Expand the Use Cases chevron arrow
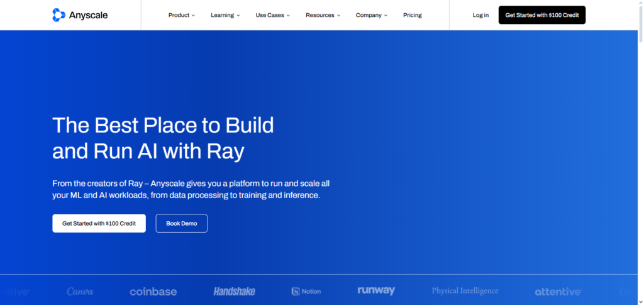This screenshot has width=644, height=305. (x=288, y=16)
